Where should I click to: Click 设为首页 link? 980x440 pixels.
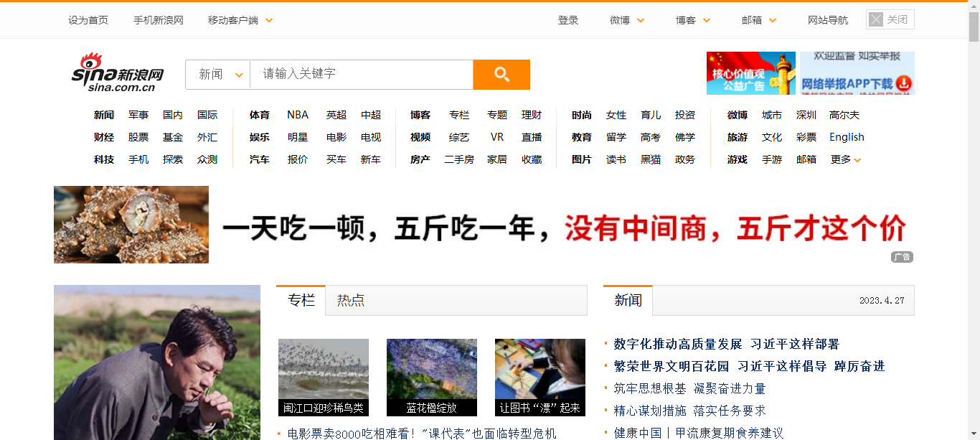point(88,20)
